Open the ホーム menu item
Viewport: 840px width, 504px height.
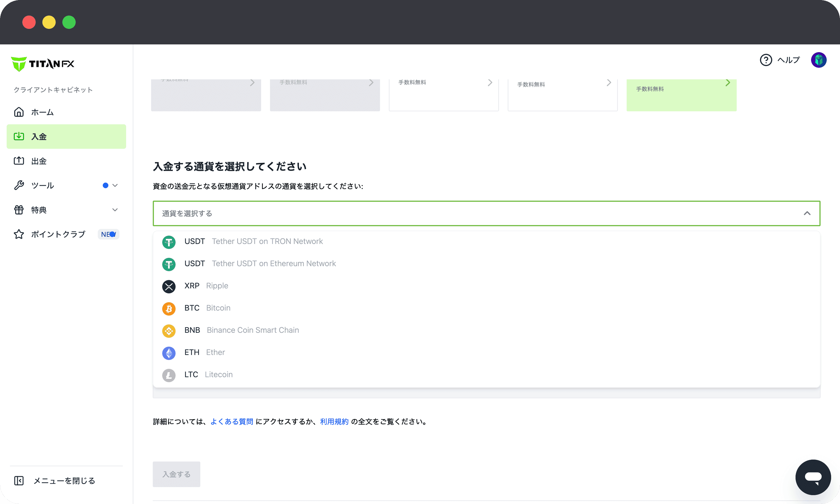[42, 112]
